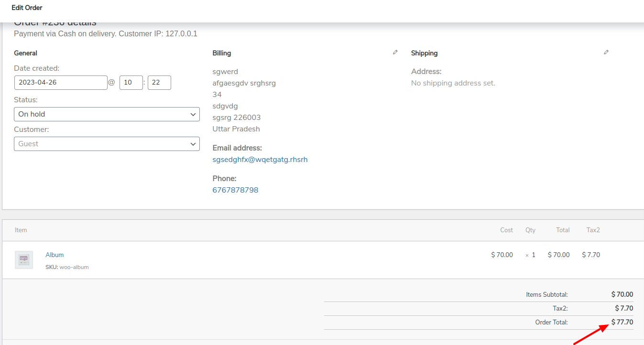
Task: Click the Billing edit pencil icon
Action: click(395, 53)
